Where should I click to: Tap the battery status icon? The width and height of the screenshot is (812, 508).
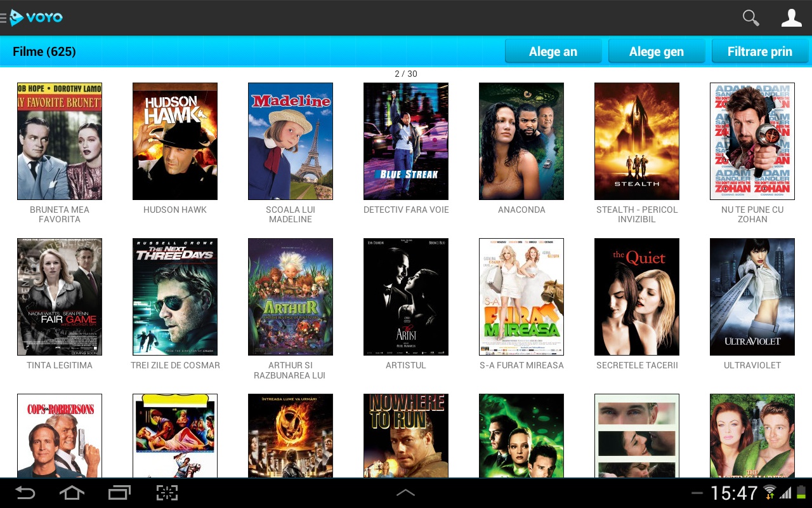pyautogui.click(x=801, y=493)
